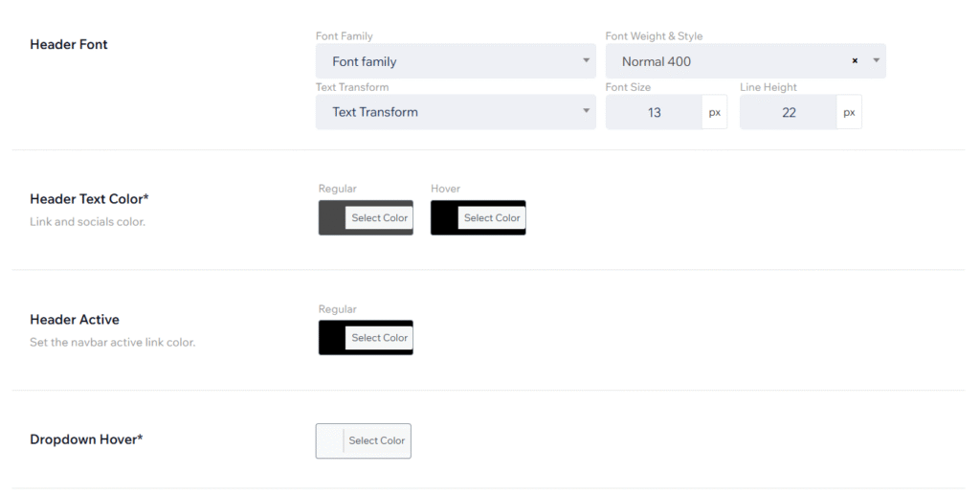Click the black Header Active color swatch

(x=331, y=338)
